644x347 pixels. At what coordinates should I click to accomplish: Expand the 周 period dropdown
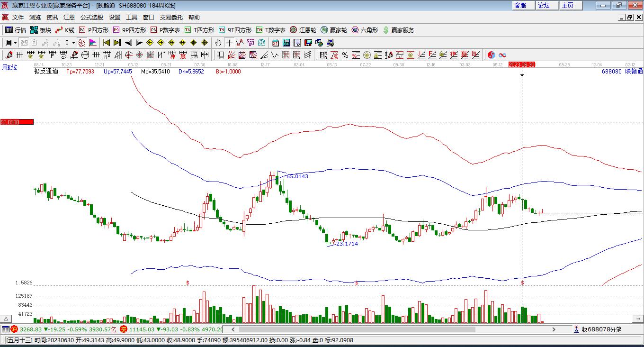tap(12, 43)
